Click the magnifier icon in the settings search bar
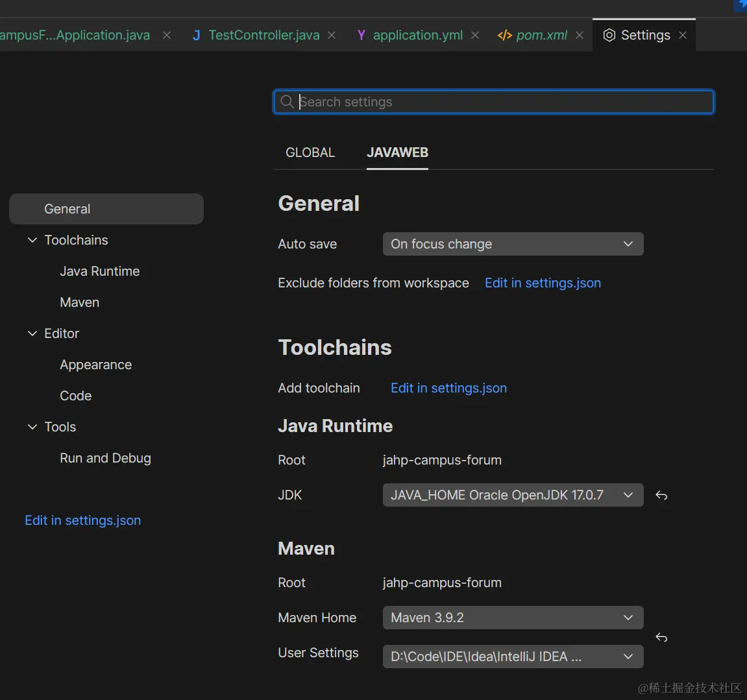 point(286,102)
